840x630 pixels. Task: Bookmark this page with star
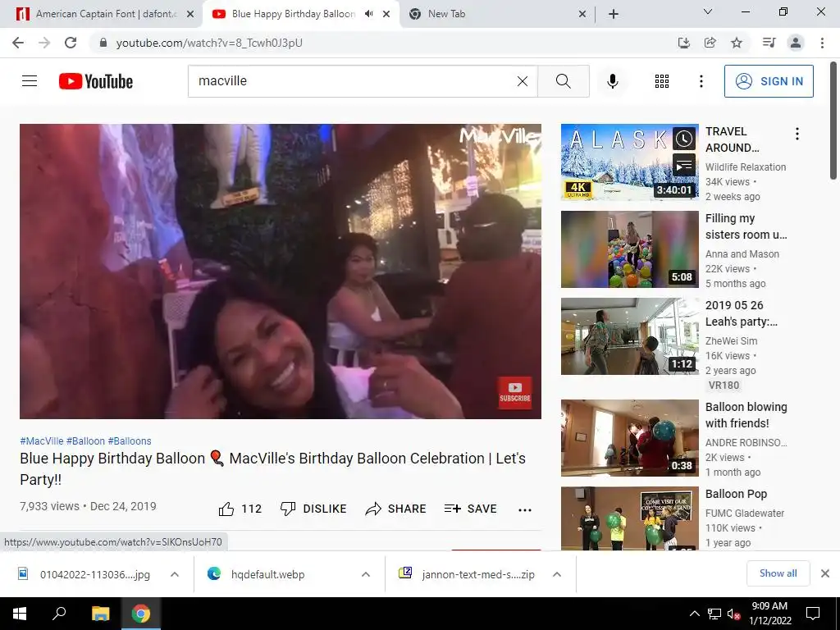click(x=737, y=43)
